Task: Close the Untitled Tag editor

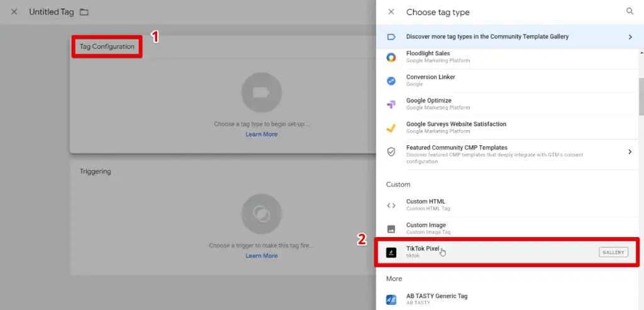Action: pyautogui.click(x=14, y=12)
